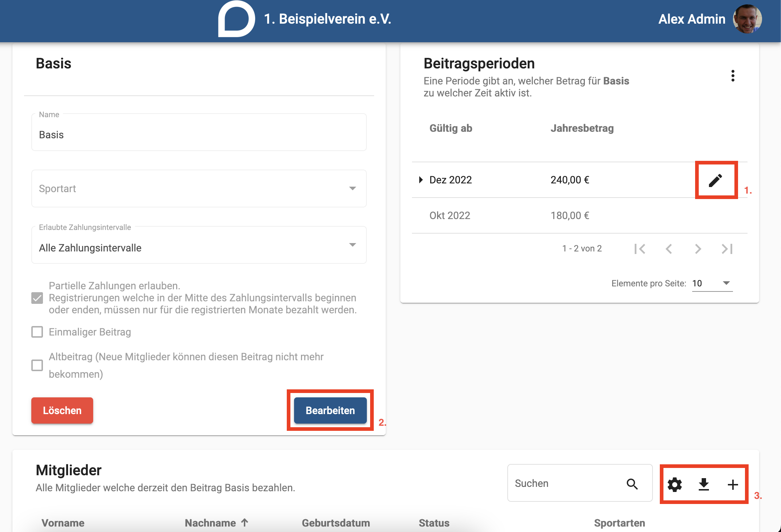
Task: Click the 180,00 € amount
Action: pyautogui.click(x=570, y=215)
